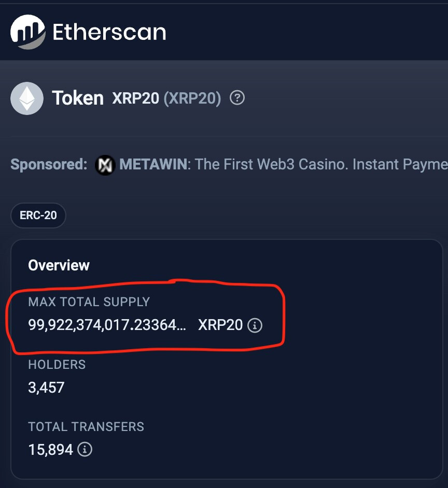448x488 pixels.
Task: Click the ERC-20 badge
Action: point(38,216)
